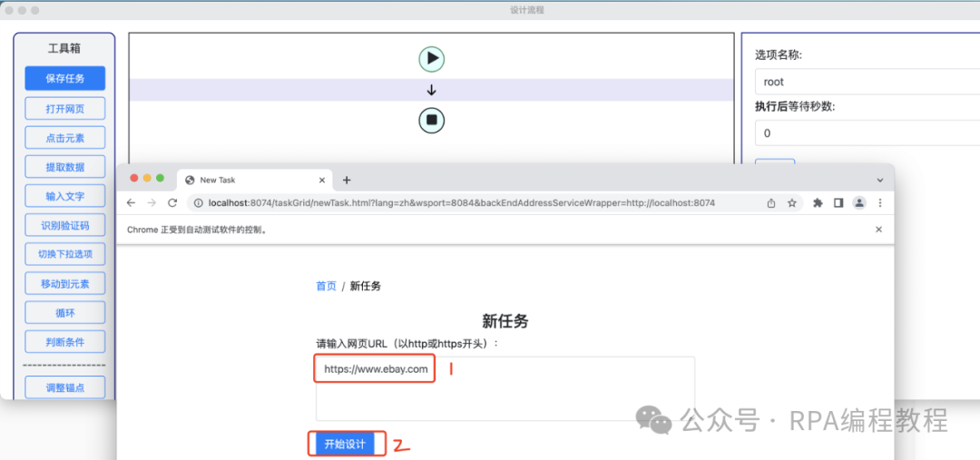Click the 执行后等待秒数 field showing 0

(867, 133)
